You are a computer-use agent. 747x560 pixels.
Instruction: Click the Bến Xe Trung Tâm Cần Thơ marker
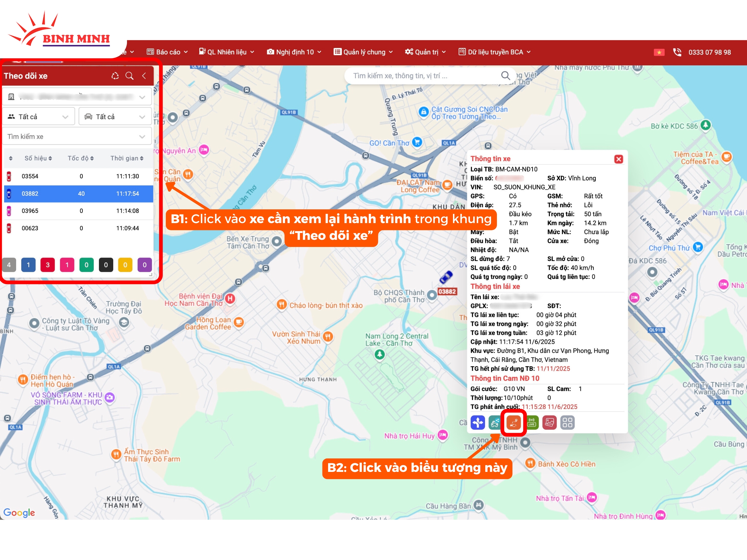pos(277,241)
